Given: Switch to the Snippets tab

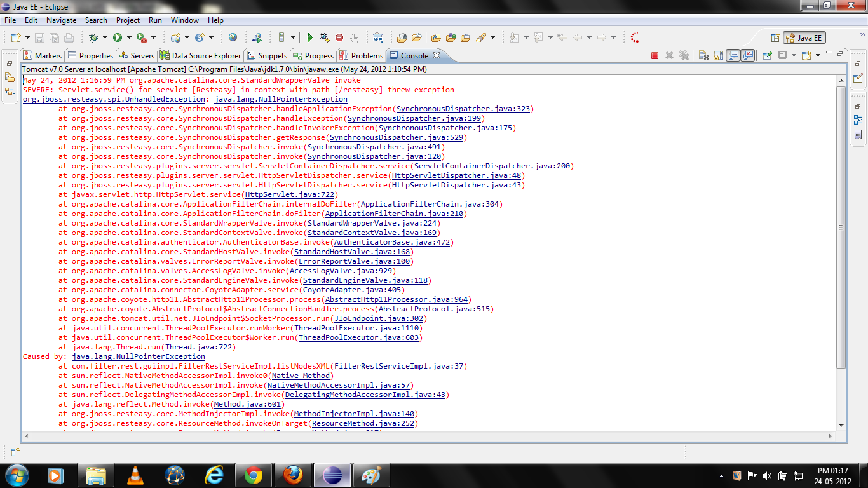Looking at the screenshot, I should pyautogui.click(x=268, y=55).
